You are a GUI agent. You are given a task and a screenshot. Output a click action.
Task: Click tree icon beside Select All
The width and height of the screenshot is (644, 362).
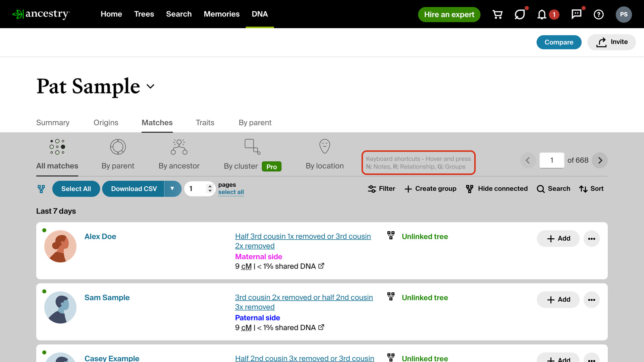(x=41, y=189)
